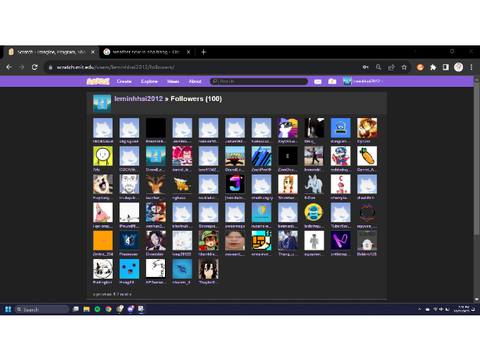This screenshot has width=480, height=360.
Task: Open follower with yawning corgi avatar
Action: click(103, 184)
